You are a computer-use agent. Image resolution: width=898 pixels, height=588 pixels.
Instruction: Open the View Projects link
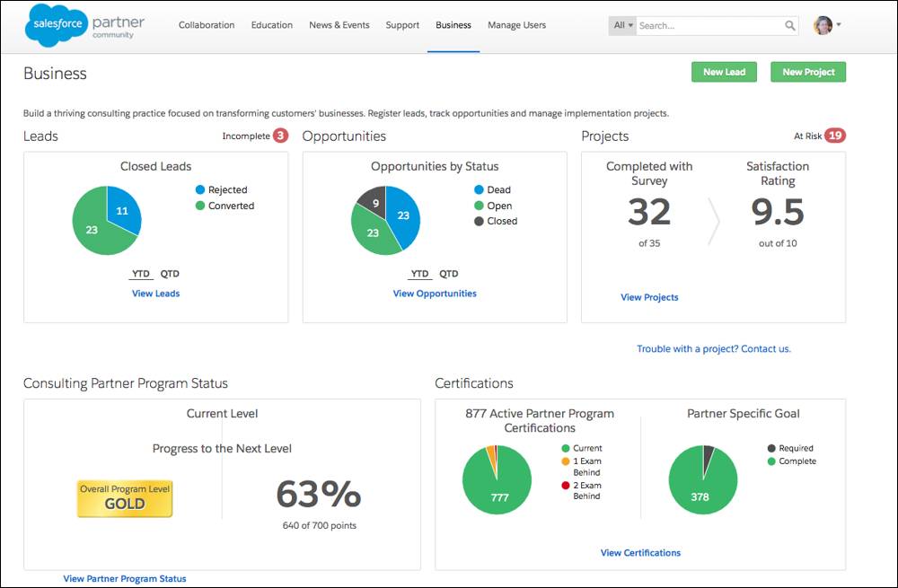649,297
